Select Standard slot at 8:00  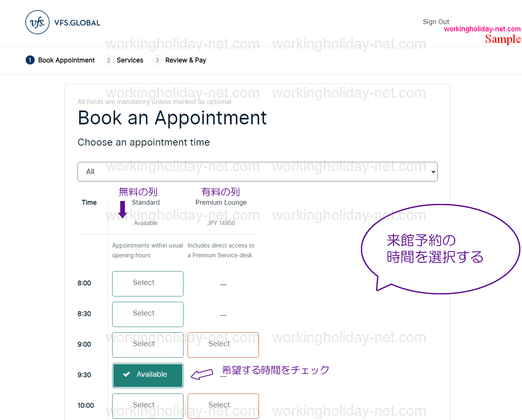[x=148, y=284]
